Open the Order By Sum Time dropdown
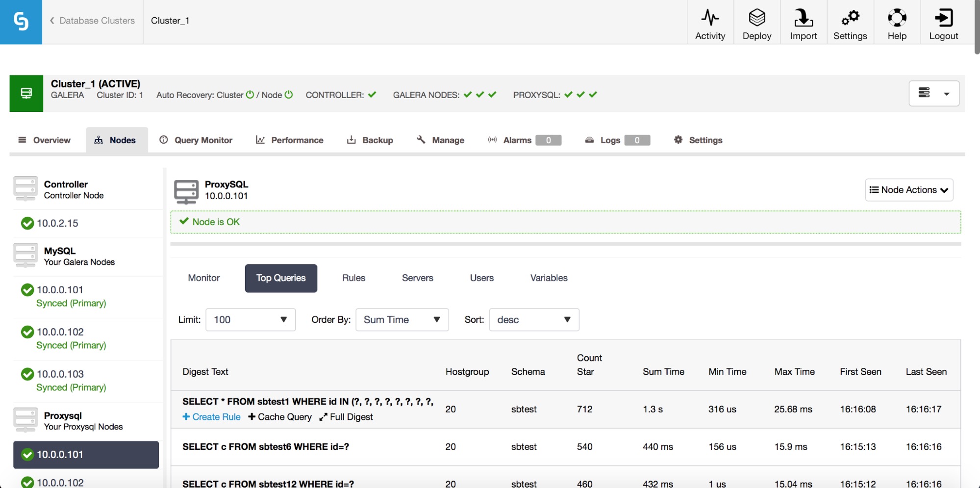This screenshot has height=488, width=980. pos(402,320)
